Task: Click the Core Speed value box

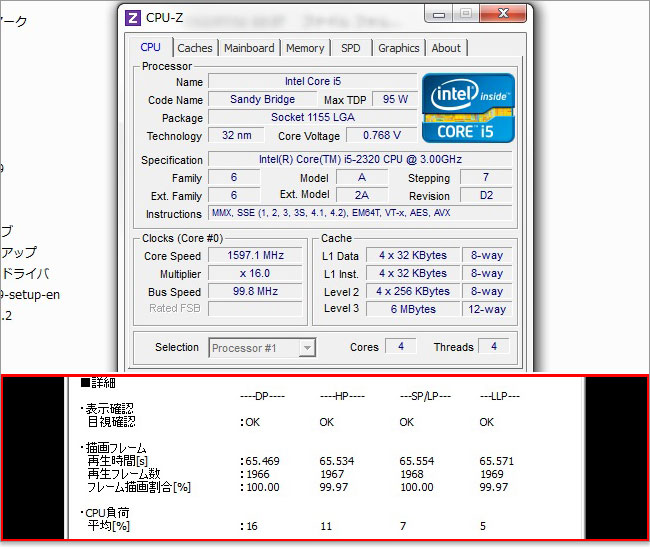Action: click(x=255, y=255)
